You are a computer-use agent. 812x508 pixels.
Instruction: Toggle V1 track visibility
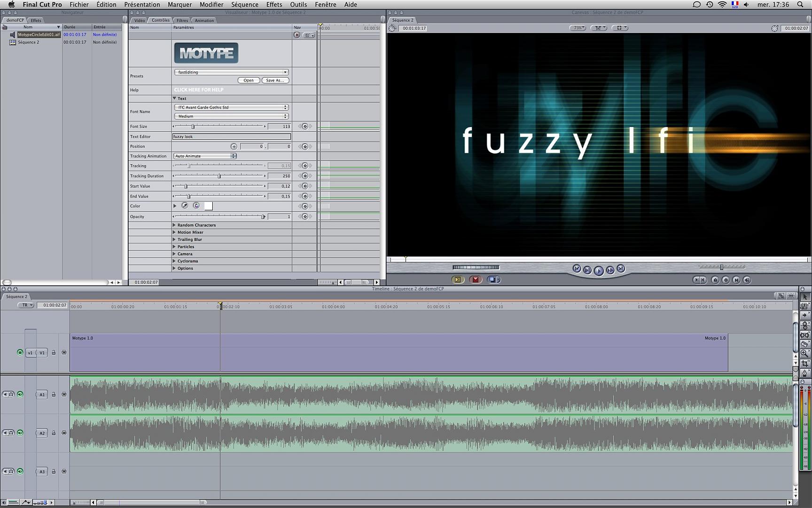[20, 352]
